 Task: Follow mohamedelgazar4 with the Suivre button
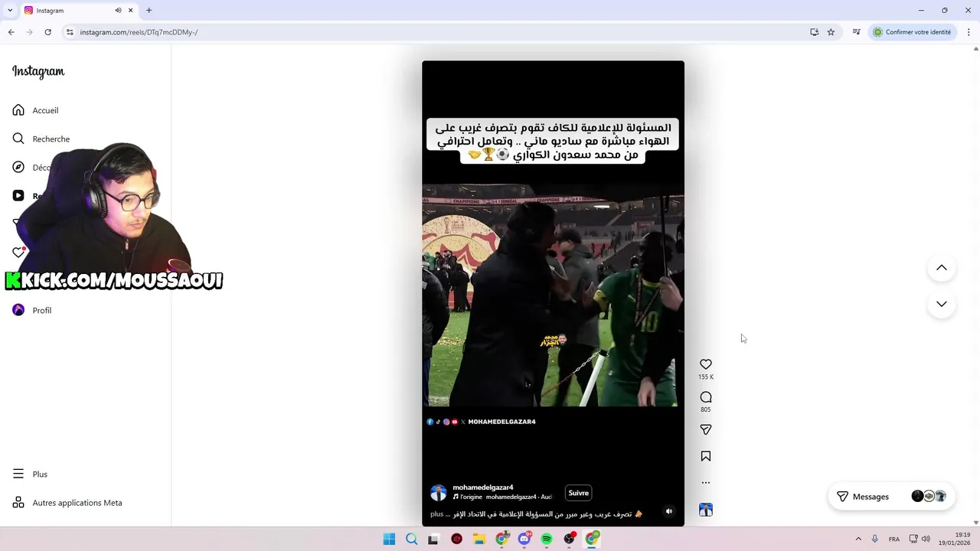tap(579, 493)
